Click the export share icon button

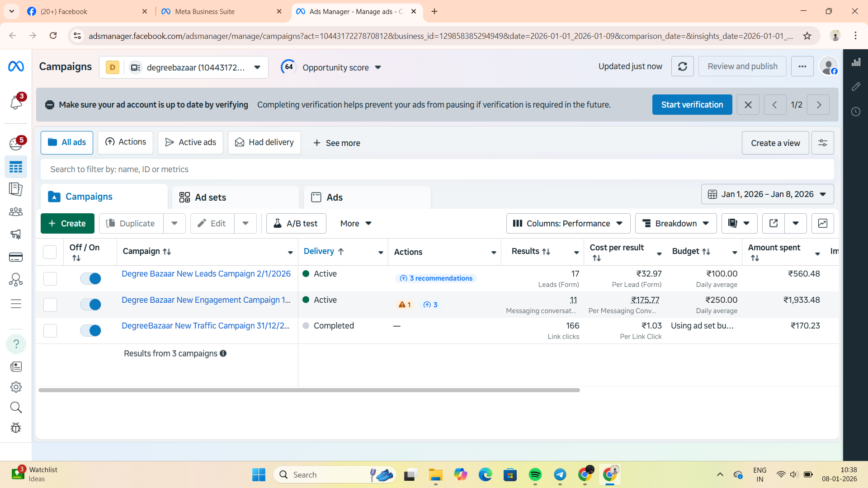(773, 224)
